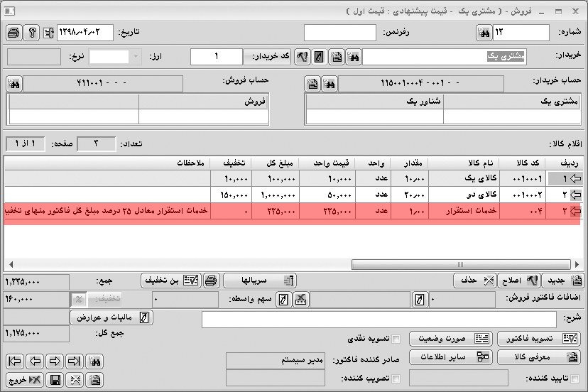Image resolution: width=588 pixels, height=392 pixels.
Task: Click binoculars icon beside sales account 411001
Action: pos(14,84)
